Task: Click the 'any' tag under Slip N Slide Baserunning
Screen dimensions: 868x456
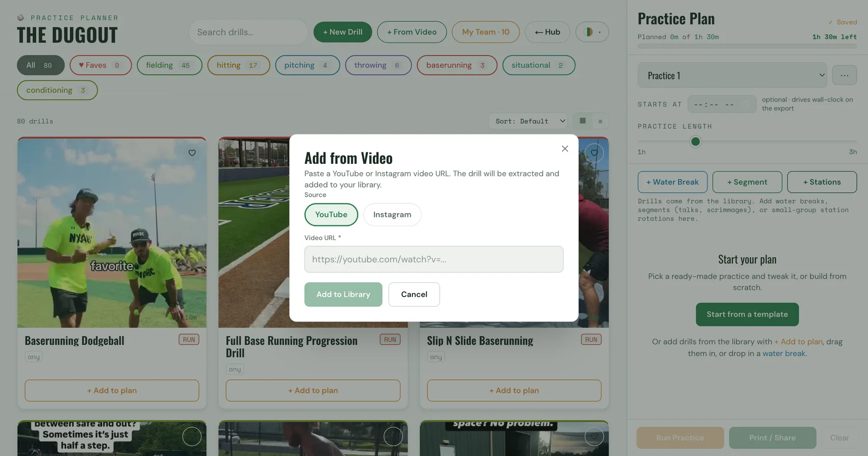Action: pyautogui.click(x=436, y=357)
